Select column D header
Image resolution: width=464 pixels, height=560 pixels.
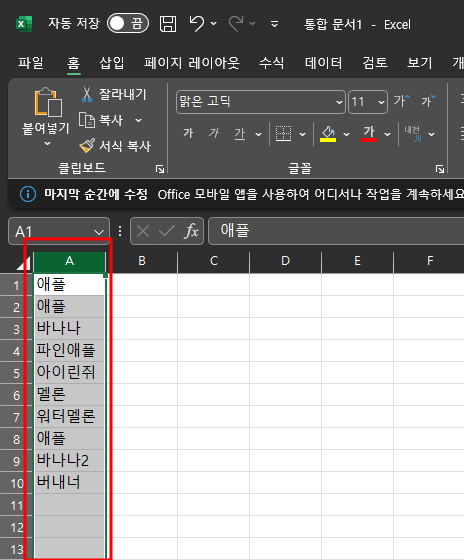tap(285, 261)
